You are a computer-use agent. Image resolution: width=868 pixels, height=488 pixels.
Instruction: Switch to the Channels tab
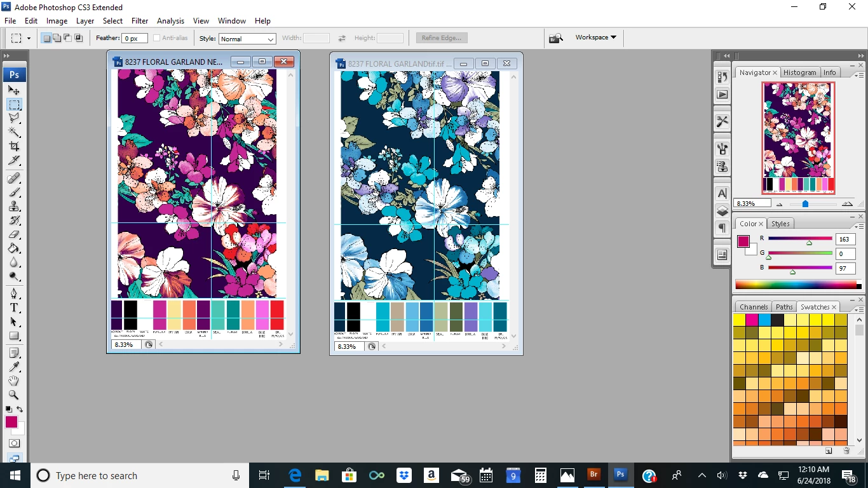pos(754,307)
